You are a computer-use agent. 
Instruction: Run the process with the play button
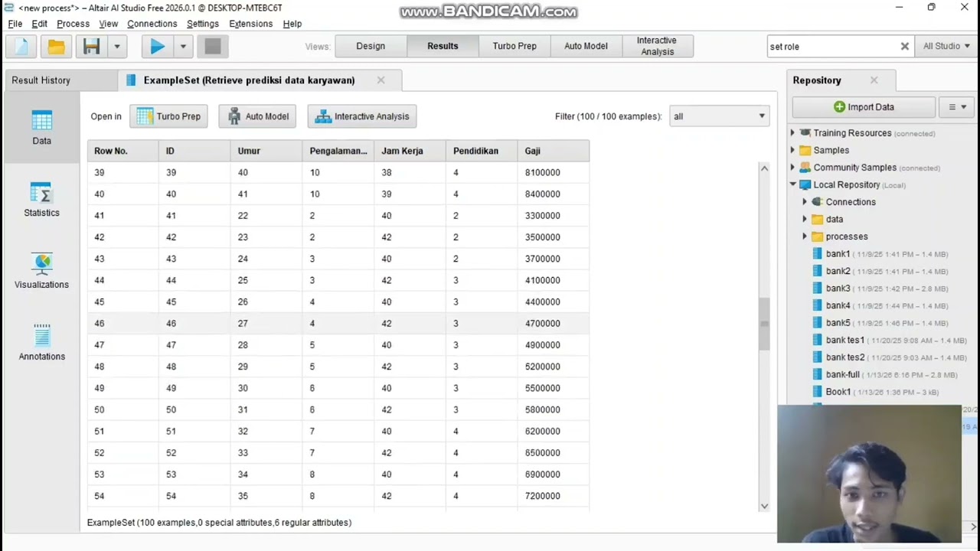point(158,47)
